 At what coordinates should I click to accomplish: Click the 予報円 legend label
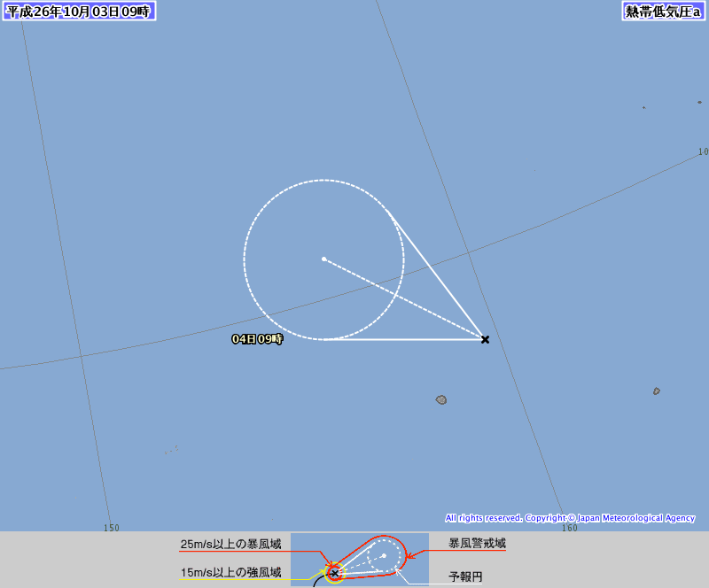tap(465, 577)
